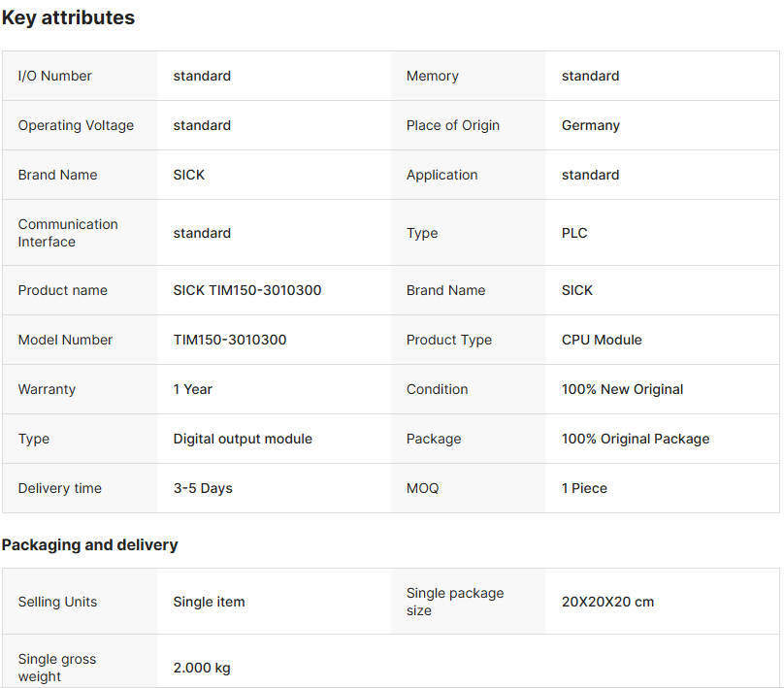Select the I/O Number label cell
The width and height of the screenshot is (784, 688).
coord(55,76)
